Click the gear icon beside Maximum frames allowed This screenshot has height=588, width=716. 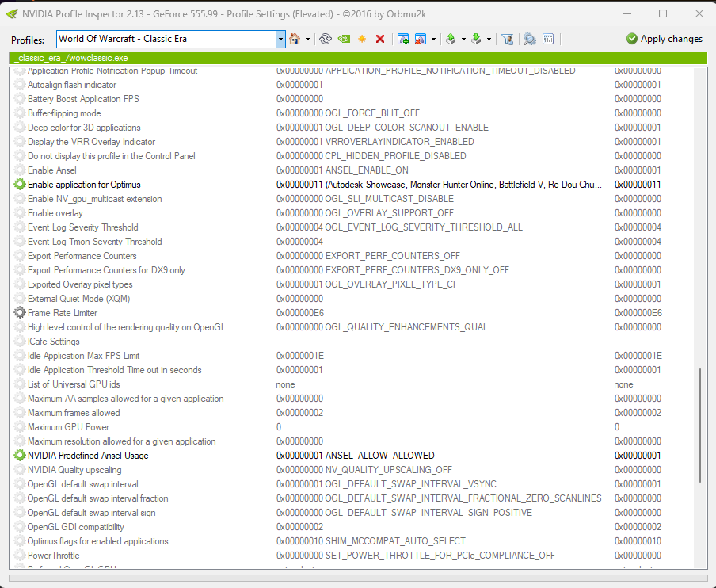(20, 413)
